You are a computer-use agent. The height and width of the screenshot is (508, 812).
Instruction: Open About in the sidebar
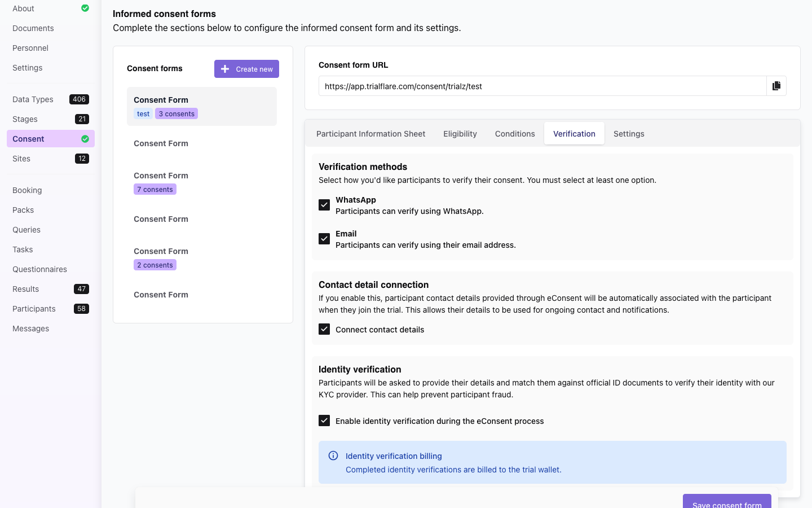pos(51,8)
